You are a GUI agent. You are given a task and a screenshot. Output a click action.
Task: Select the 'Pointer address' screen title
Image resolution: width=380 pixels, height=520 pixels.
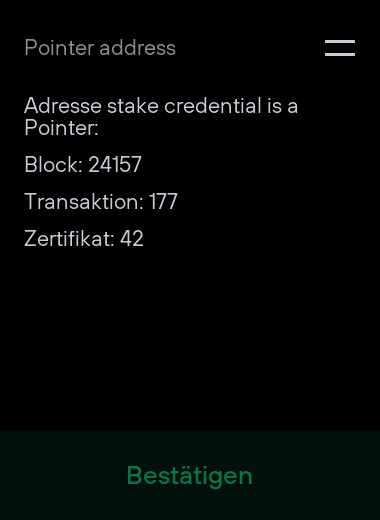(100, 48)
